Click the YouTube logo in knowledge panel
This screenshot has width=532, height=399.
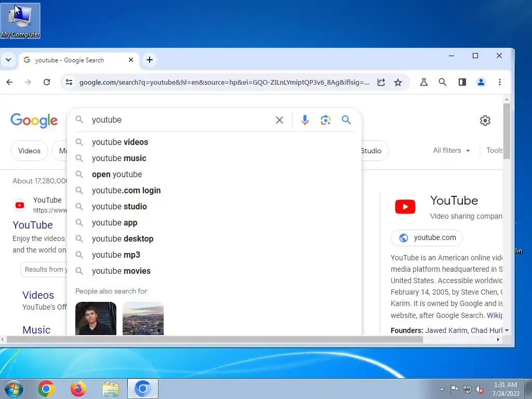pyautogui.click(x=405, y=207)
